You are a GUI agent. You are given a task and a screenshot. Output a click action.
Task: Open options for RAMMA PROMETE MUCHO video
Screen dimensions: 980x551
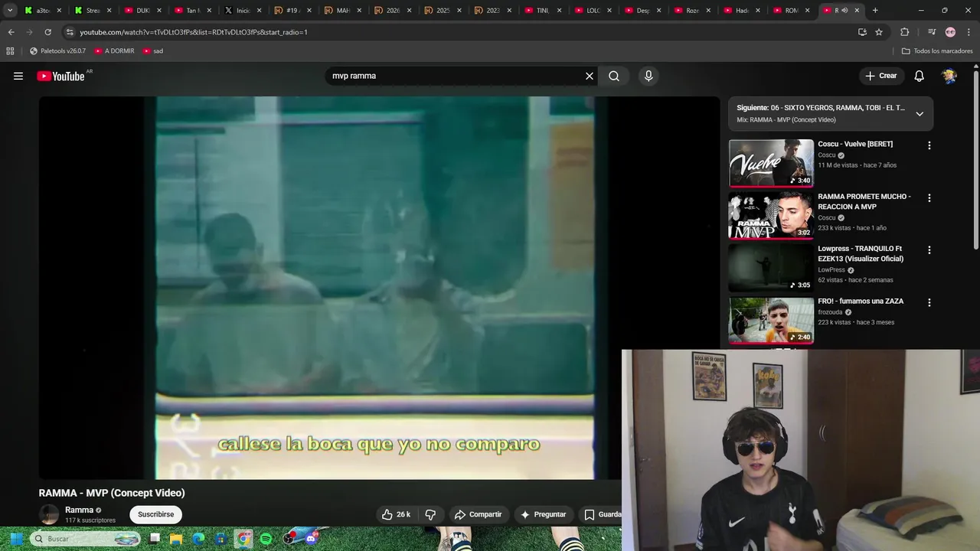929,197
